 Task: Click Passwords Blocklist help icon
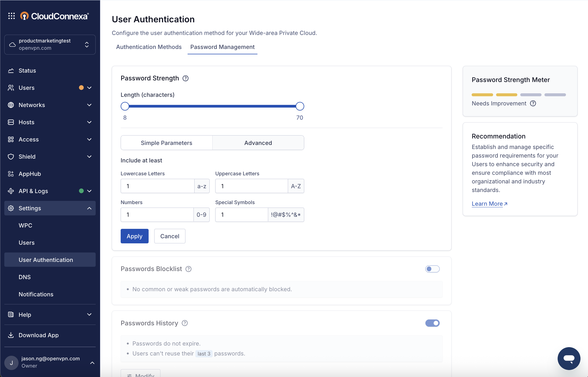click(189, 269)
